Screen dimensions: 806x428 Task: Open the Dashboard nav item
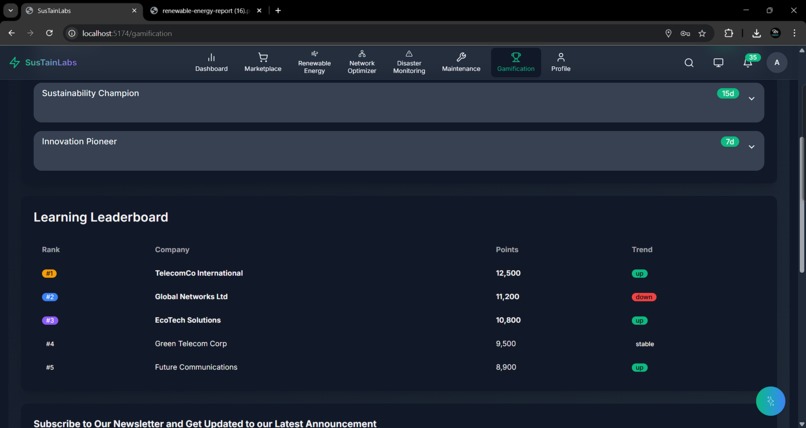[x=211, y=63]
